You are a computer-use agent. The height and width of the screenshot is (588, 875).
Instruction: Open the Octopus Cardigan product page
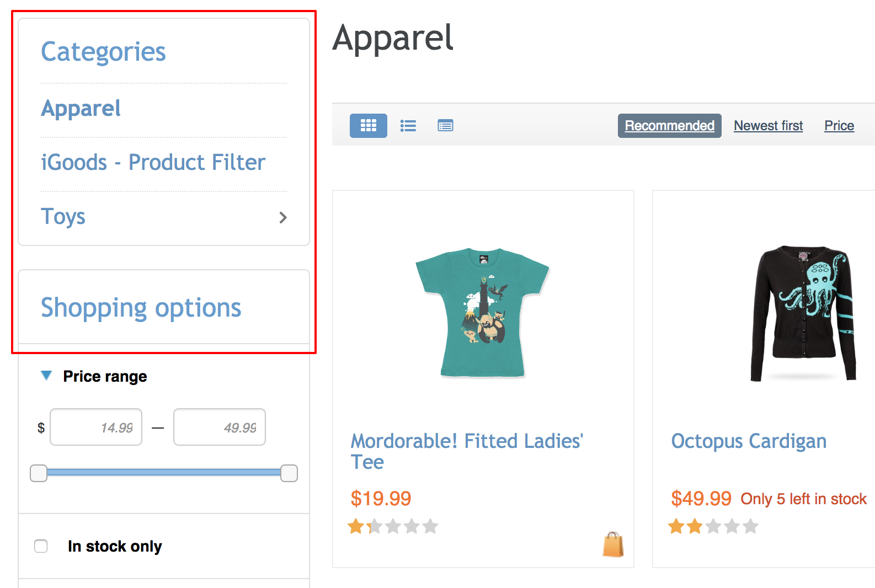748,441
